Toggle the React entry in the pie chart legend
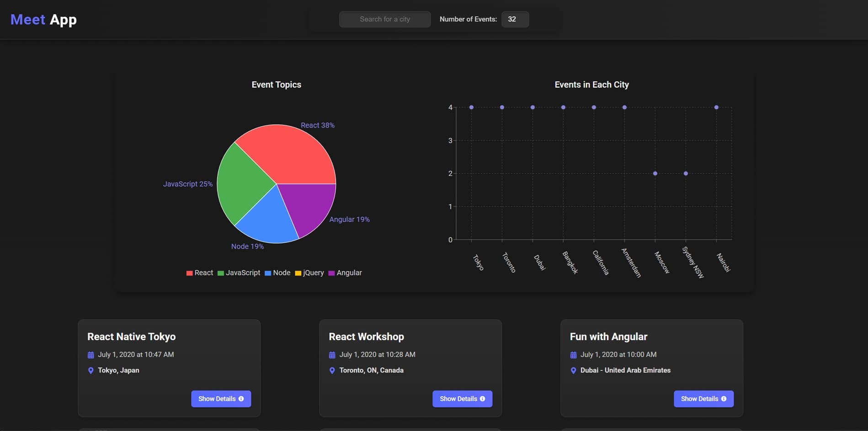The image size is (868, 431). 200,273
